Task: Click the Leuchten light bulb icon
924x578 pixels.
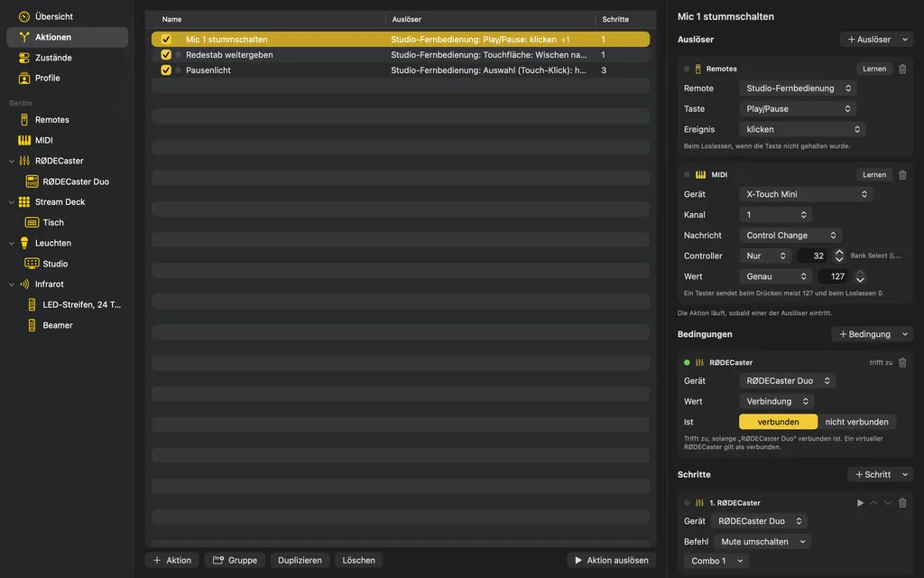Action: [x=24, y=243]
